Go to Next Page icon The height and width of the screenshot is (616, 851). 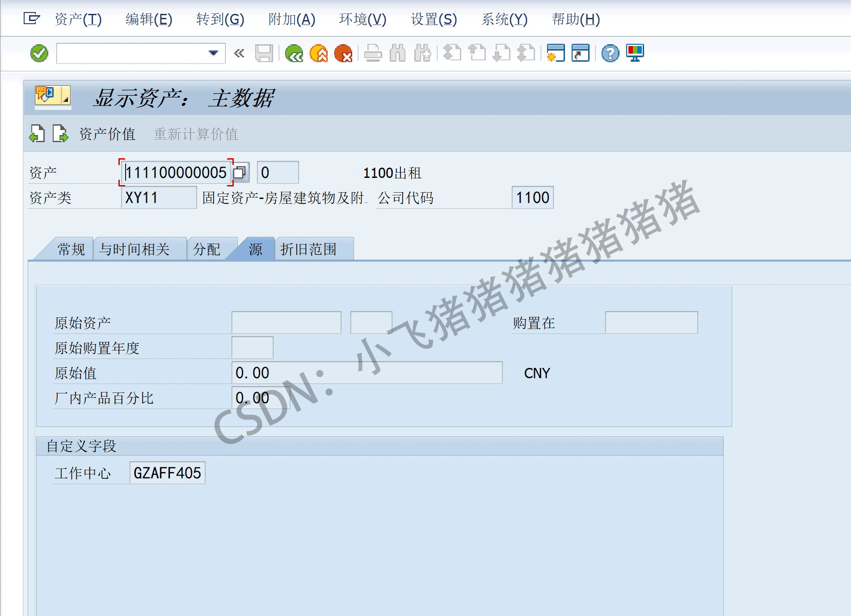pos(501,53)
